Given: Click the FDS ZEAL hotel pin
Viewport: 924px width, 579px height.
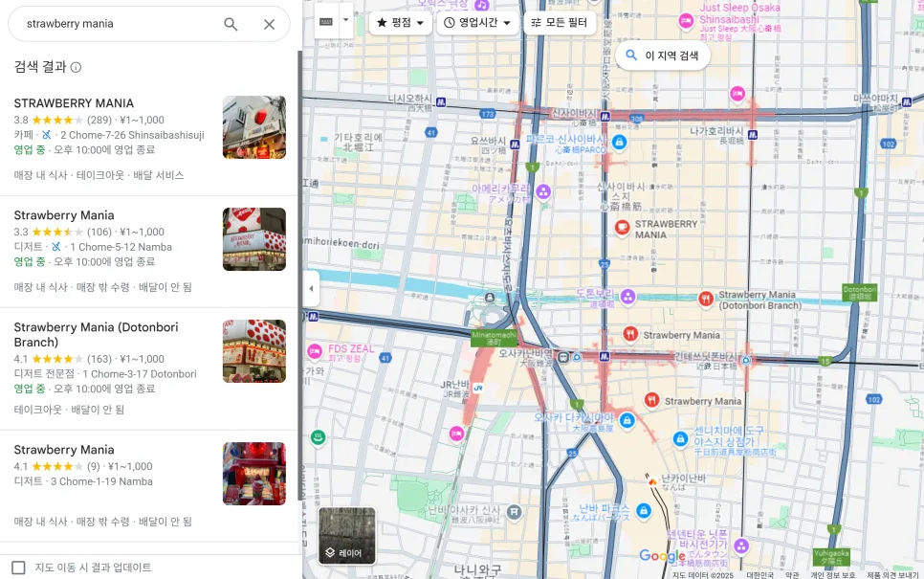Looking at the screenshot, I should [315, 352].
